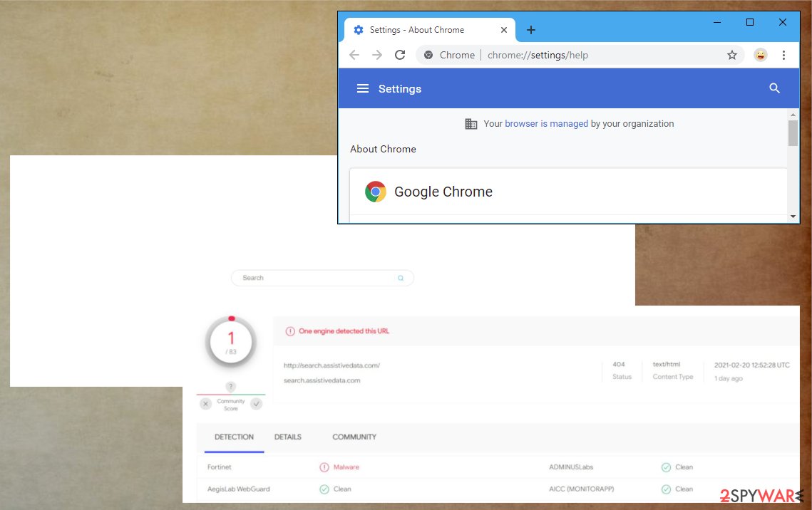Click the About Chrome heading
Image resolution: width=812 pixels, height=510 pixels.
coord(383,149)
